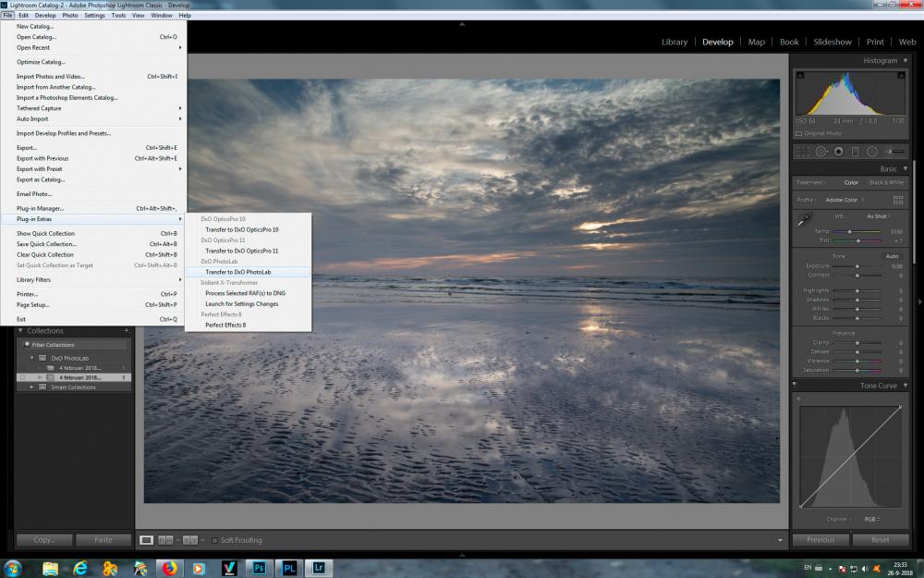Image resolution: width=924 pixels, height=578 pixels.
Task: Collapse the Tone Curve panel
Action: [906, 386]
